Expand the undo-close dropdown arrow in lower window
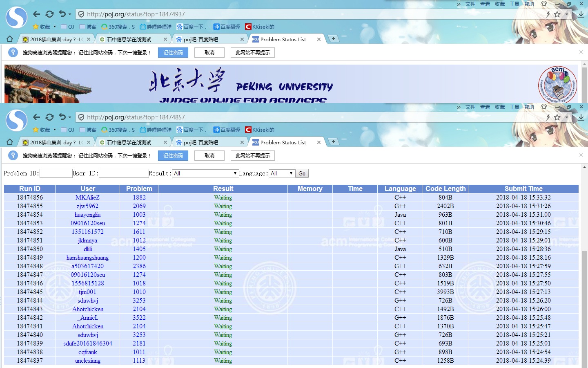The height and width of the screenshot is (368, 588). coord(70,117)
